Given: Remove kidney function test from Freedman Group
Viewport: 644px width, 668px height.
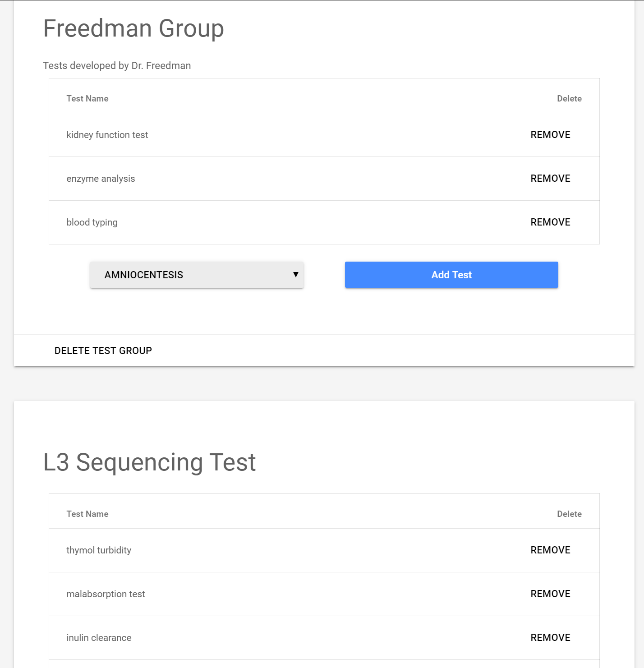Looking at the screenshot, I should 550,135.
